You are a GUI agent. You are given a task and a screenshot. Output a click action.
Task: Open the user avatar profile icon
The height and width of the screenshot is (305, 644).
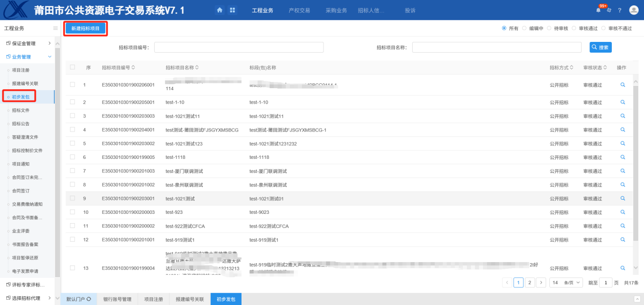634,10
